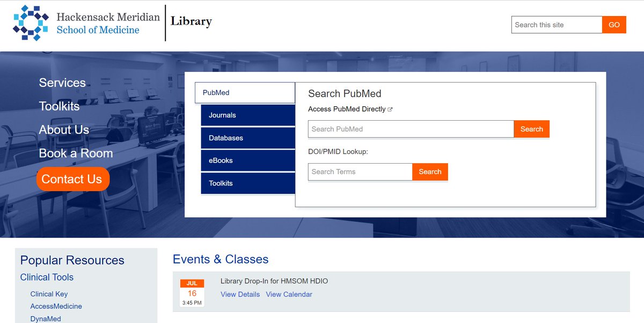Click the orange Contact Us button

(x=72, y=179)
